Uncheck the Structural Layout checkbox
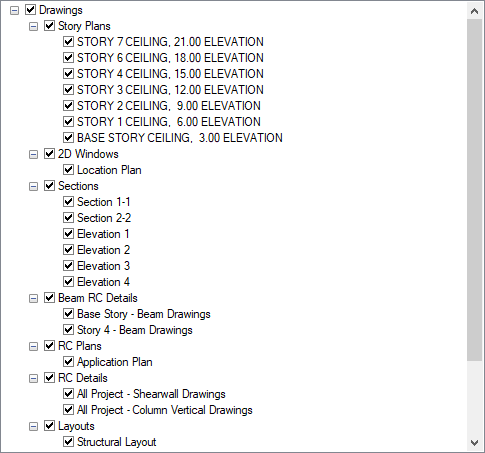Screen dimensions: 485x453 point(68,442)
